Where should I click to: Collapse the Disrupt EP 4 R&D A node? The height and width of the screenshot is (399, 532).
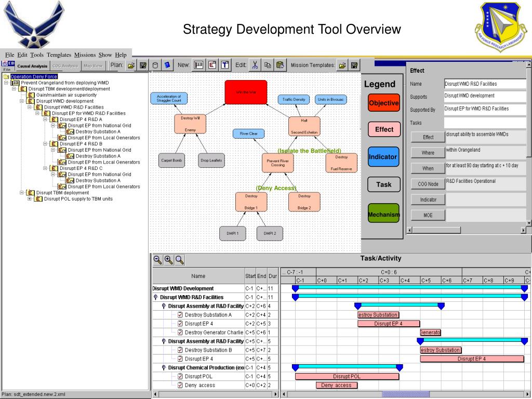(x=45, y=119)
